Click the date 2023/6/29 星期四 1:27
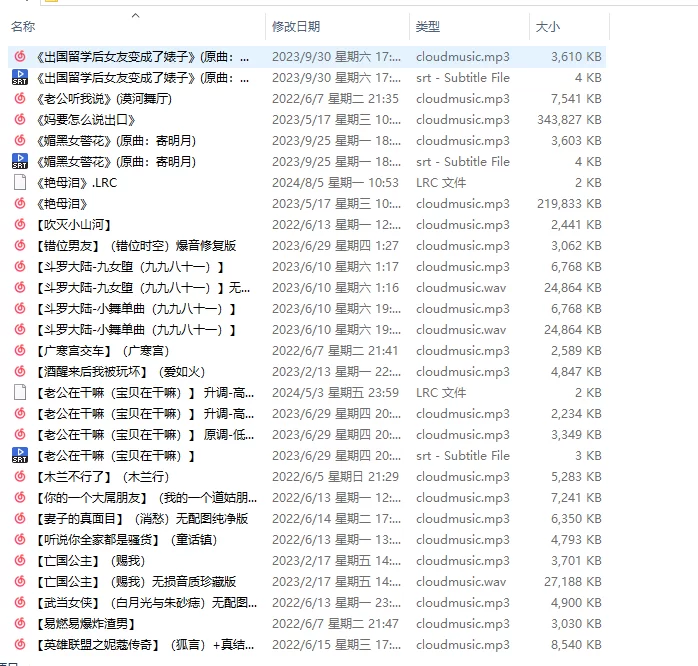This screenshot has width=698, height=666. pos(335,245)
